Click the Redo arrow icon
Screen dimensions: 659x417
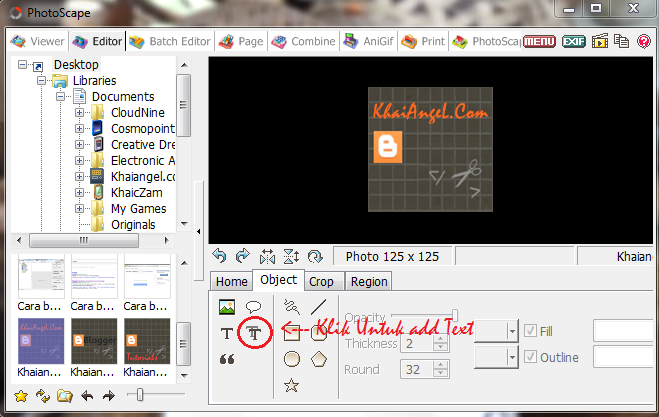243,256
